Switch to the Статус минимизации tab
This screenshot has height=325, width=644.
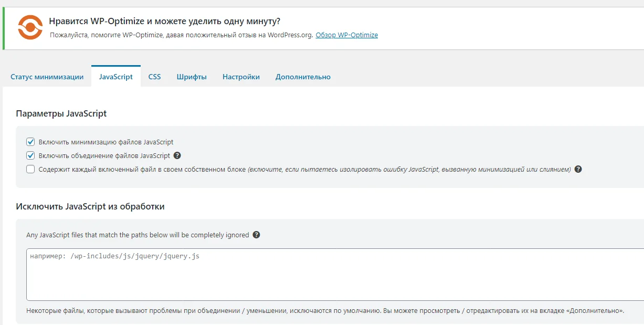(x=47, y=77)
